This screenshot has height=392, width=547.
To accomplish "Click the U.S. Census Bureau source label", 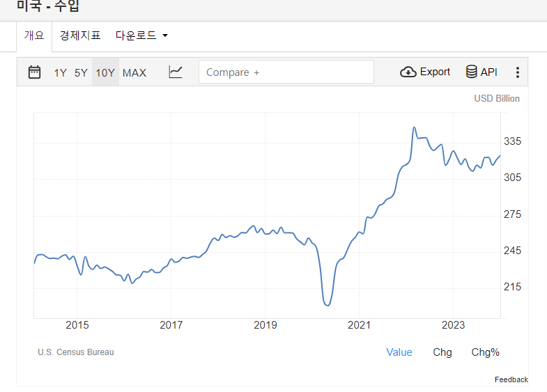I will pos(76,352).
